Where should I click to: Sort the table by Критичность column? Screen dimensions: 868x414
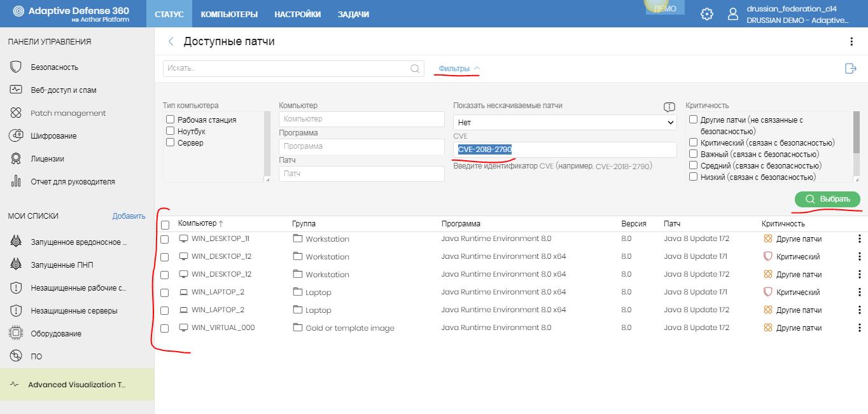point(783,224)
